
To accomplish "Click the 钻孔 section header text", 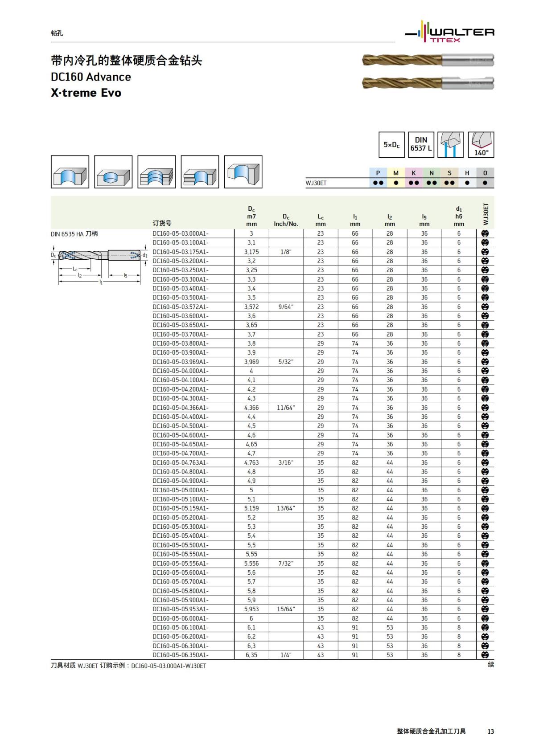I will point(57,33).
